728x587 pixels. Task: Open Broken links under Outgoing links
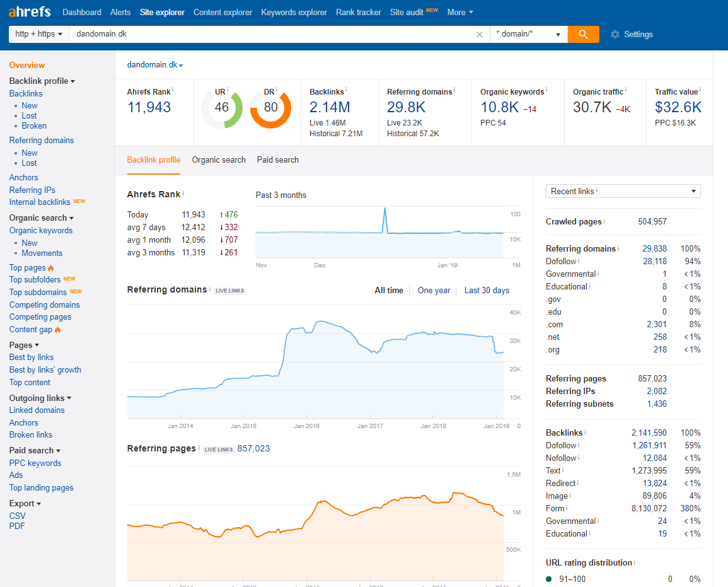pyautogui.click(x=31, y=434)
